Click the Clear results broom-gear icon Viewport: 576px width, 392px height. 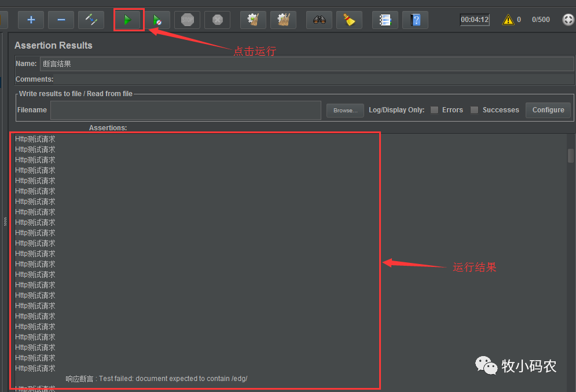pos(253,20)
